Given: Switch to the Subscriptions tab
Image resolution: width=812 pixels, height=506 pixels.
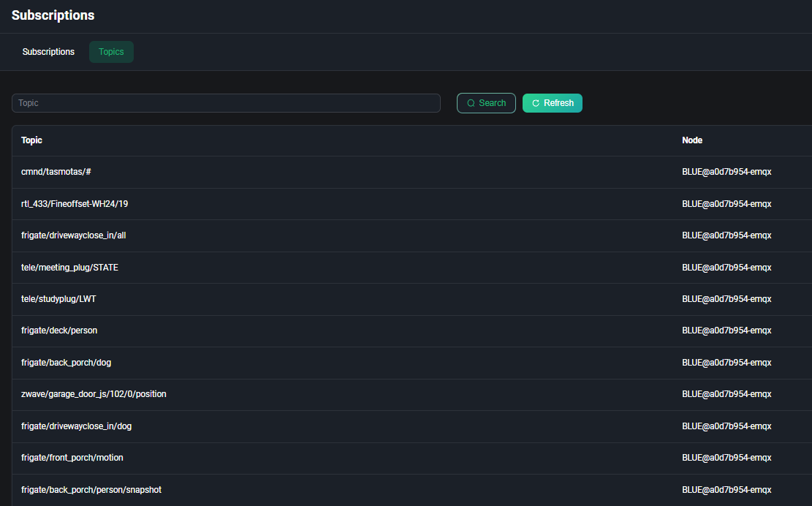Looking at the screenshot, I should tap(48, 52).
